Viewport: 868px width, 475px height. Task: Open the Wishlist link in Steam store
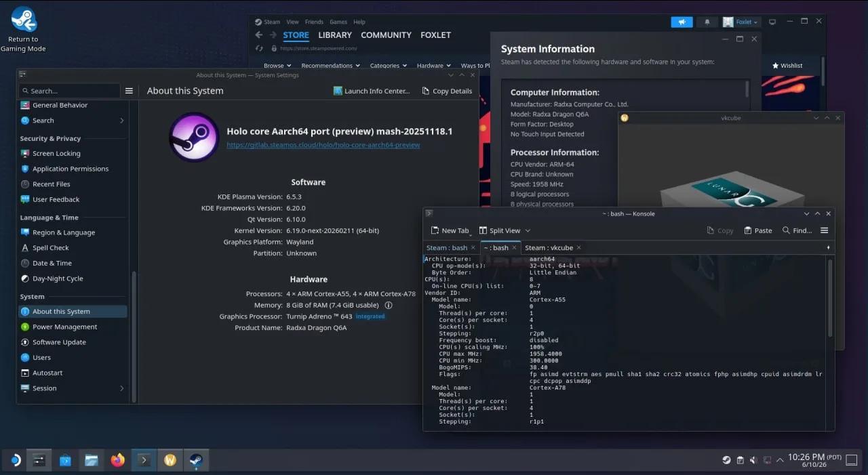point(787,66)
